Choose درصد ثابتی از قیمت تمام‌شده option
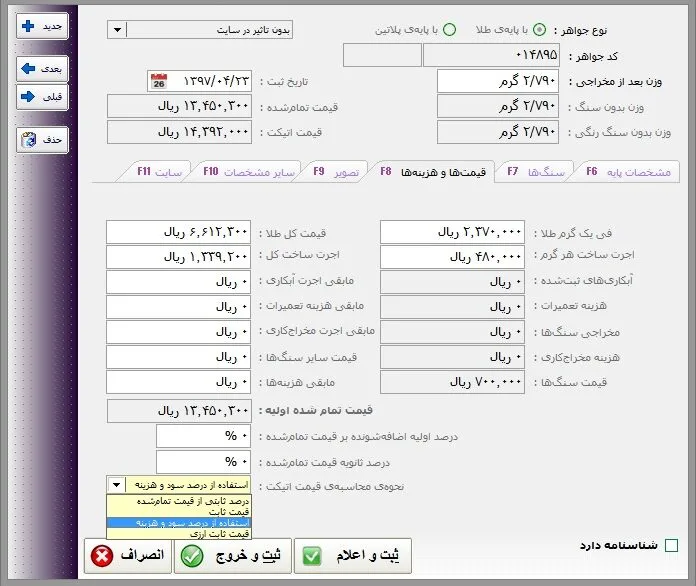Viewport: 696px width, 586px height. [179, 501]
